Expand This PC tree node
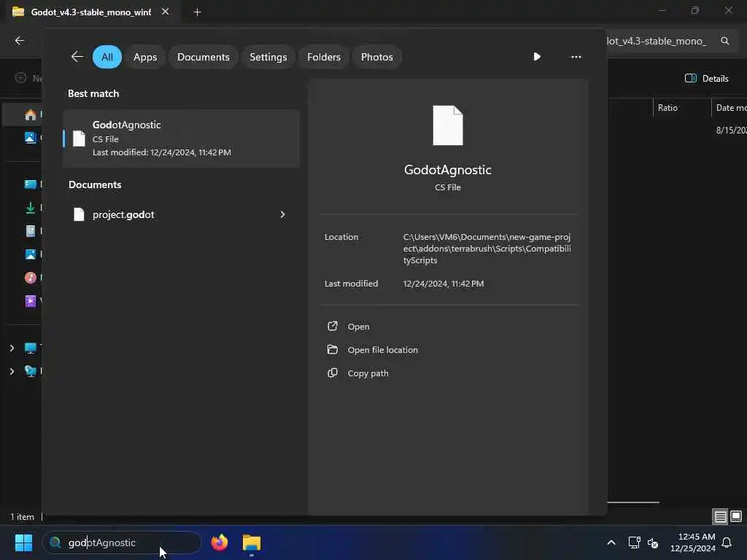This screenshot has width=747, height=560. click(12, 348)
